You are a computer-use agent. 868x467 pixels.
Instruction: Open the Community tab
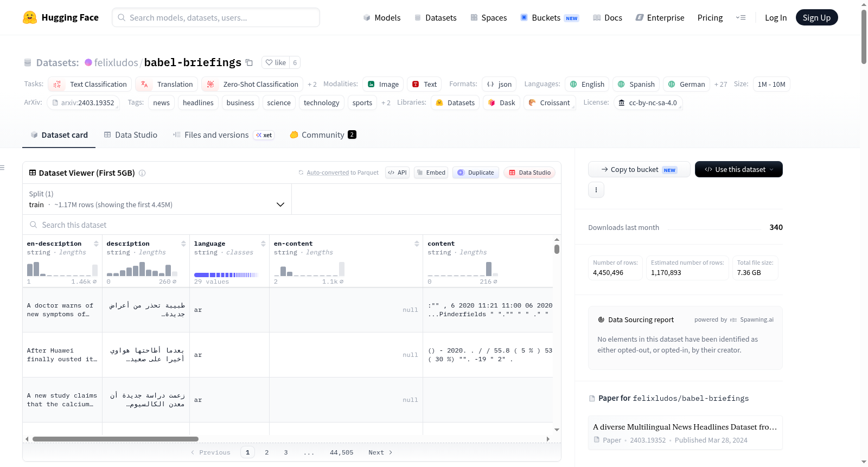(323, 135)
